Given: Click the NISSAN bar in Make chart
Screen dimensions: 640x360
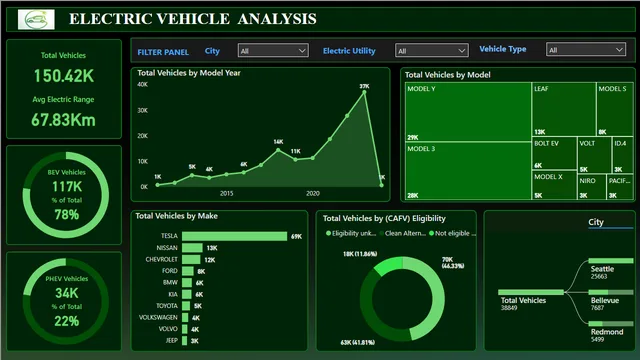Looking at the screenshot, I should (x=192, y=248).
